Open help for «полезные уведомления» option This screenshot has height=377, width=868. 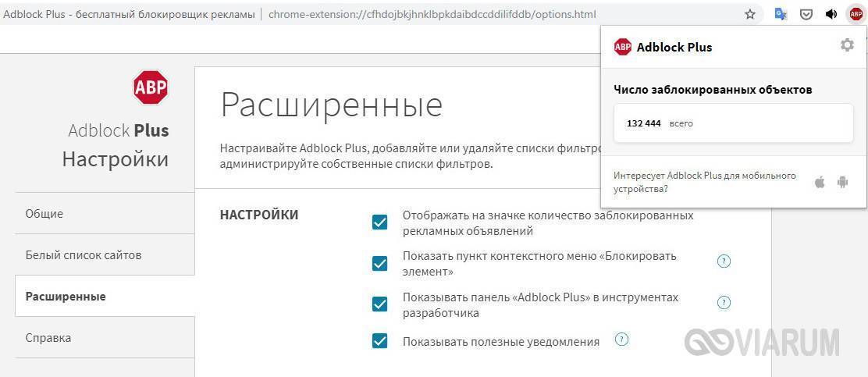(621, 340)
